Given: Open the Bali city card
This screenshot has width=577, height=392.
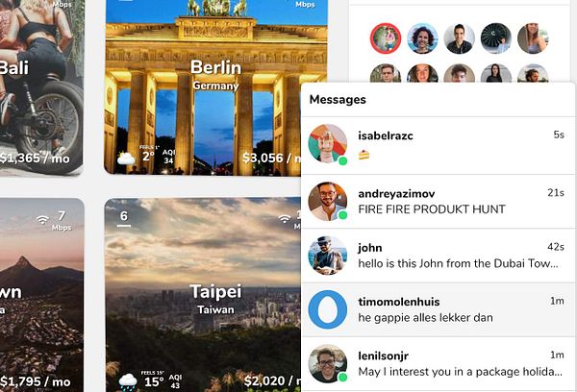Looking at the screenshot, I should [x=41, y=86].
